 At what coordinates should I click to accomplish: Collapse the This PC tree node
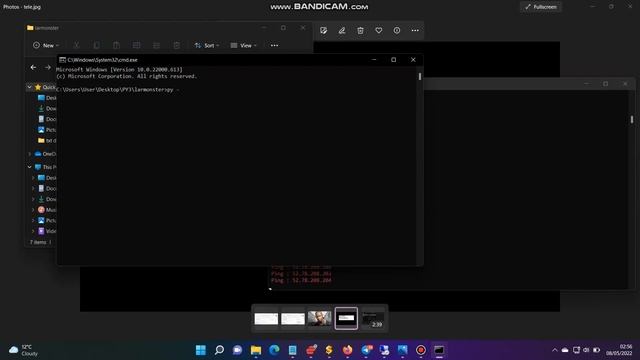(x=29, y=167)
